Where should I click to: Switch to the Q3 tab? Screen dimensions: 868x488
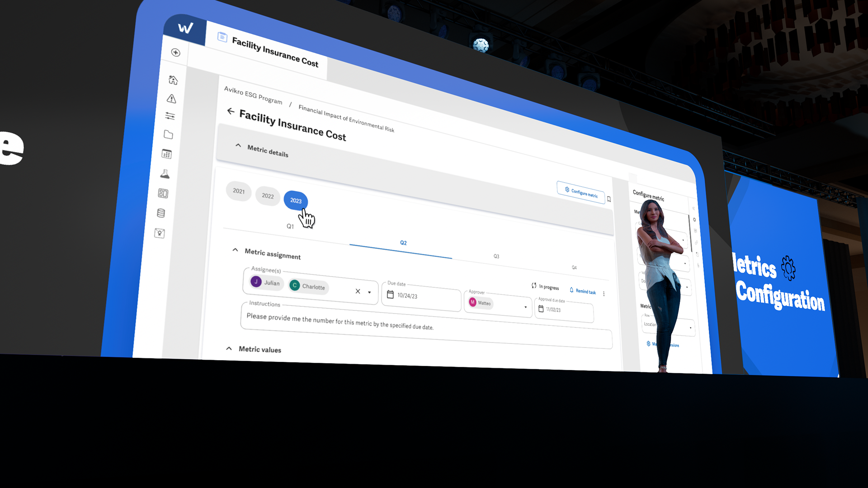tap(496, 256)
